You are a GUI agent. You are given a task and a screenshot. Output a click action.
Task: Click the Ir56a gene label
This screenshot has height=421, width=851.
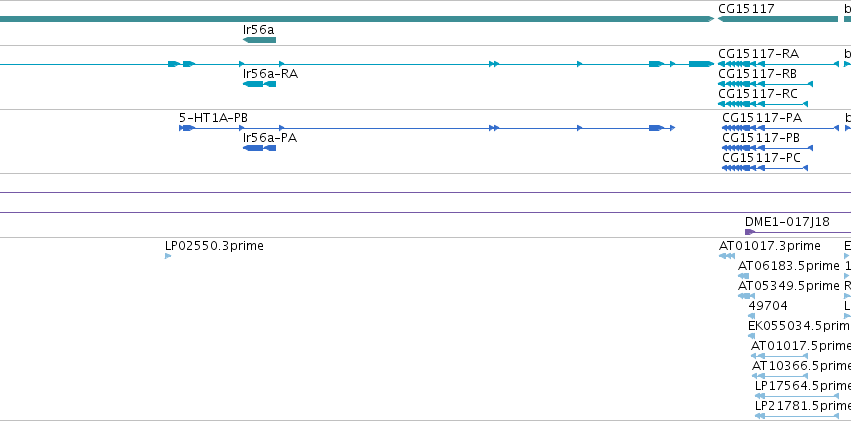pos(258,29)
